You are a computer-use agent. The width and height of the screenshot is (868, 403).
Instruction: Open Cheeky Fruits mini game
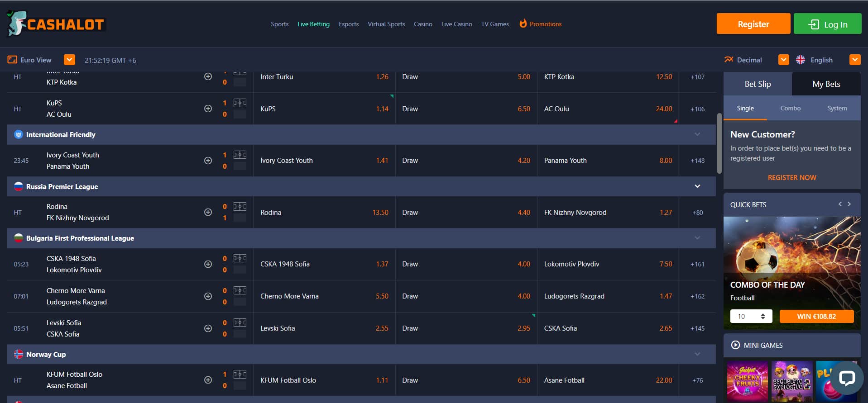pyautogui.click(x=748, y=381)
